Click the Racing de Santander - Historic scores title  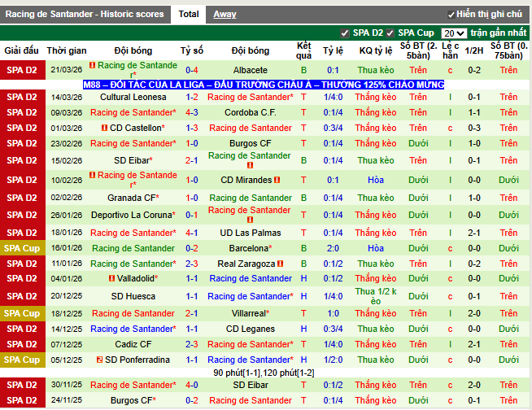[x=85, y=15]
